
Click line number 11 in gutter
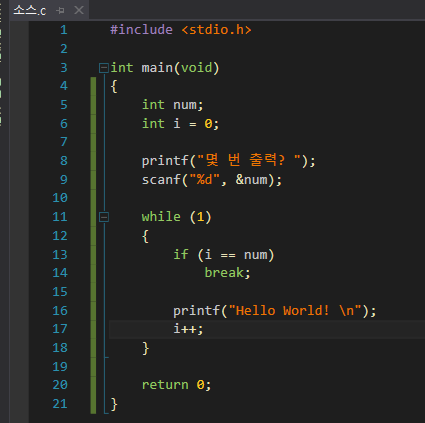pos(60,217)
